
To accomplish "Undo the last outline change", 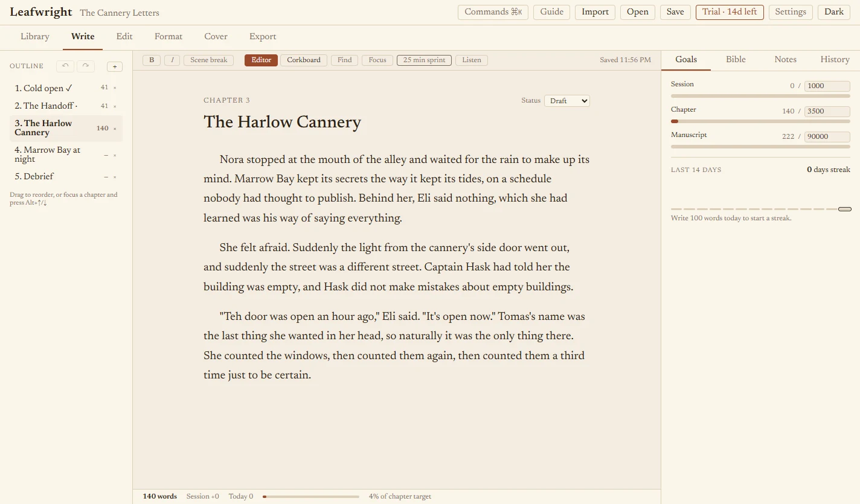I will click(65, 66).
